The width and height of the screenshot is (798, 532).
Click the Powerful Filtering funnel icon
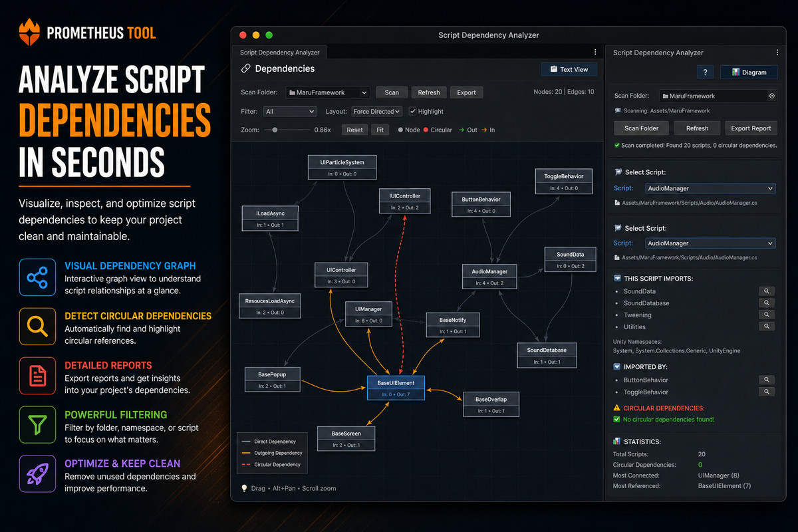(x=37, y=424)
